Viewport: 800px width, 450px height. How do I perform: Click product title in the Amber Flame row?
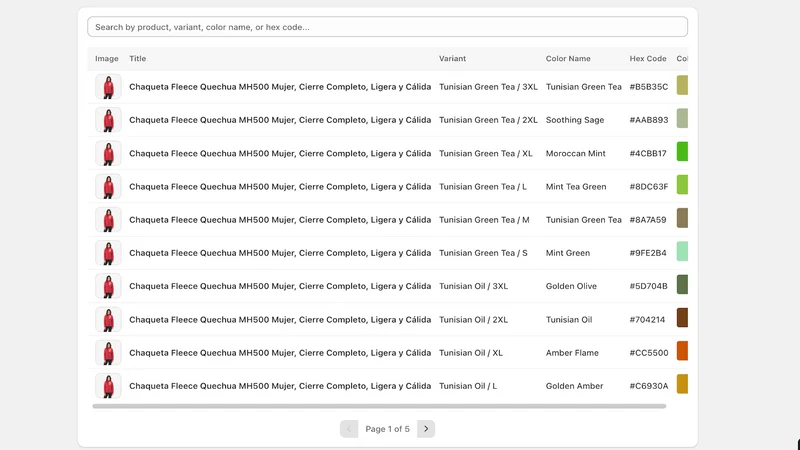(x=280, y=353)
